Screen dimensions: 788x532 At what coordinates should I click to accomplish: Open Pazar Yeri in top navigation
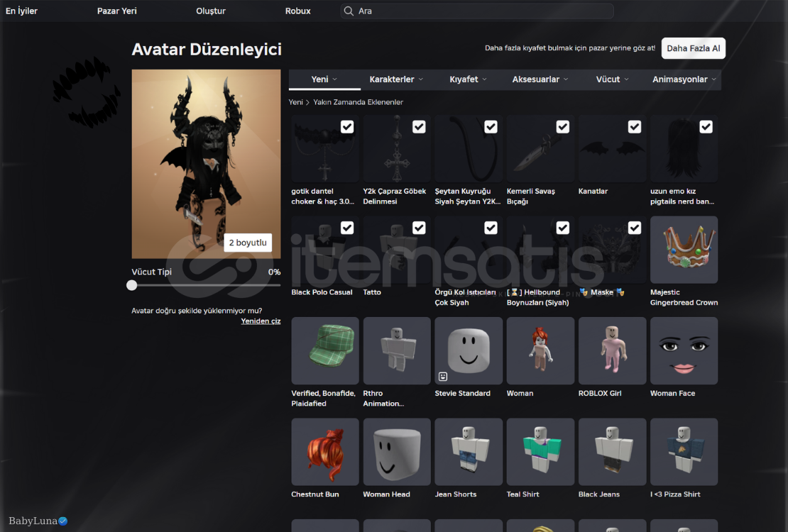tap(117, 11)
